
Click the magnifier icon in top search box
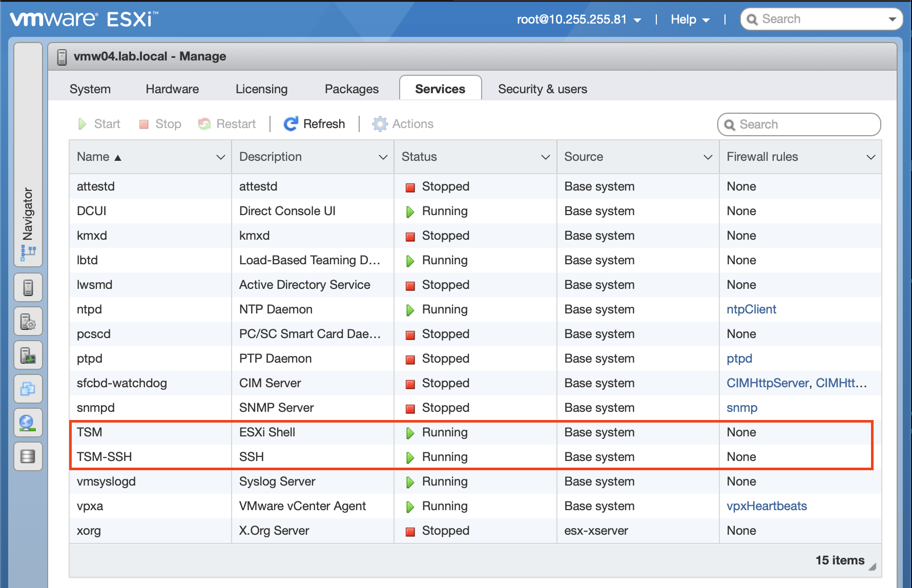click(752, 19)
